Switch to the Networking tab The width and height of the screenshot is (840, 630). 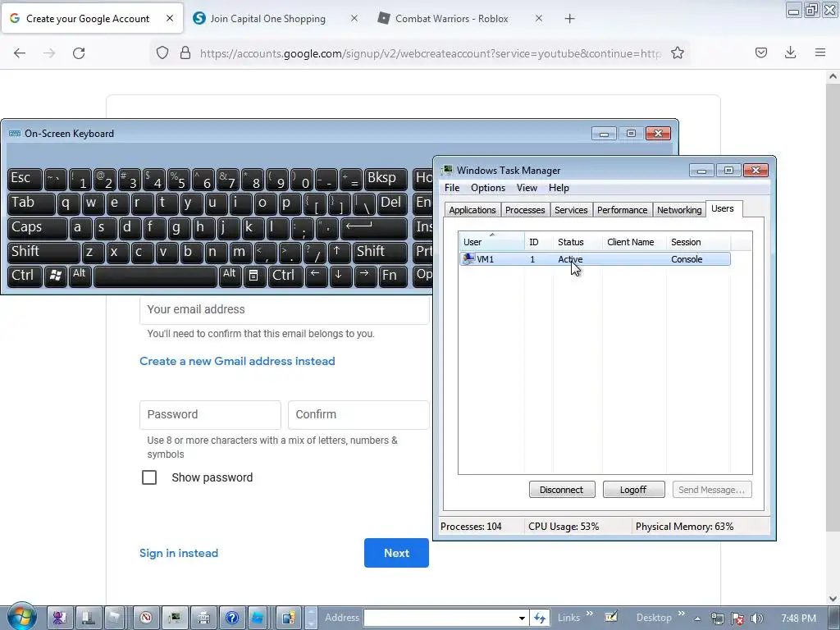679,210
